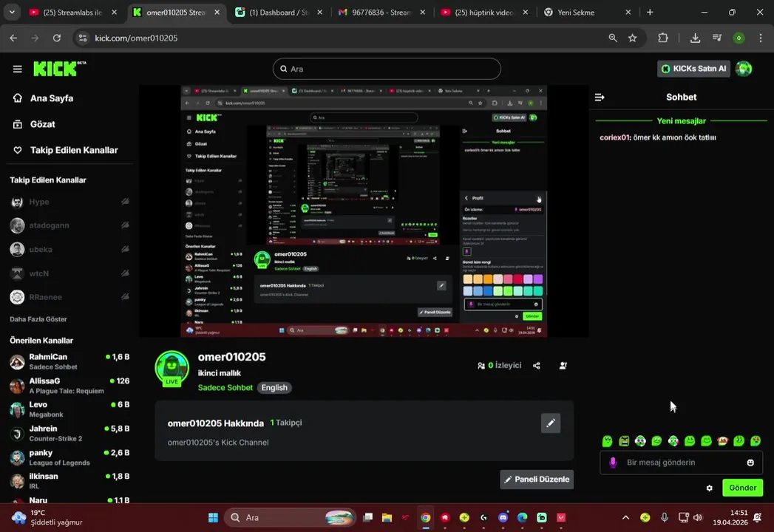The height and width of the screenshot is (532, 774).
Task: Open Chrome media controls icon
Action: click(x=717, y=38)
